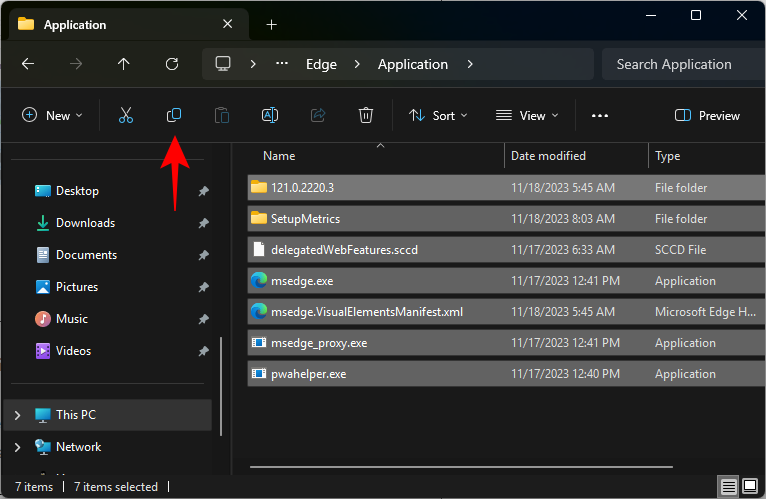Click the chevron after Application in breadcrumb

pos(469,64)
